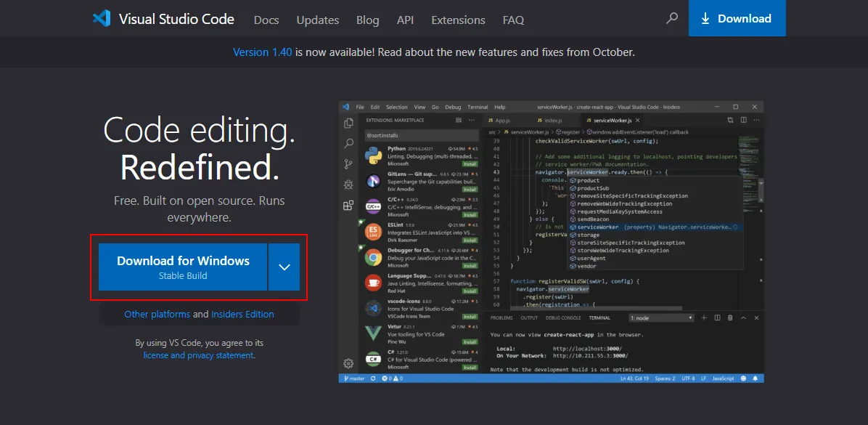Open the Blog navigation item
The height and width of the screenshot is (425, 868).
coord(368,20)
